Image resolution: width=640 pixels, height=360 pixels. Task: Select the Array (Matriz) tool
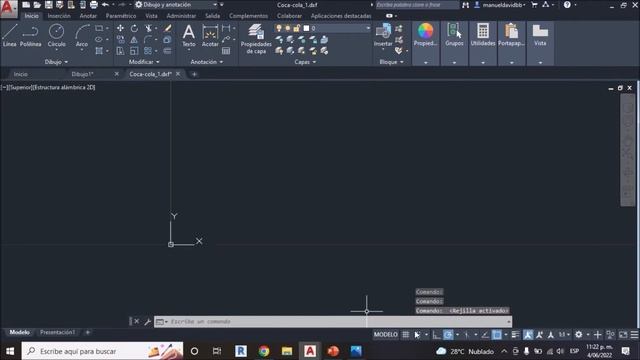click(x=148, y=51)
